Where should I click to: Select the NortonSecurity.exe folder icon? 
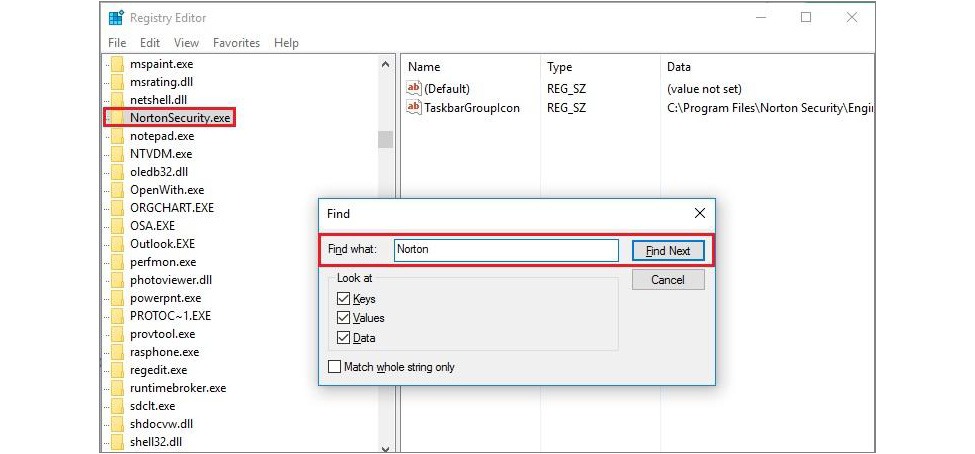click(x=117, y=118)
